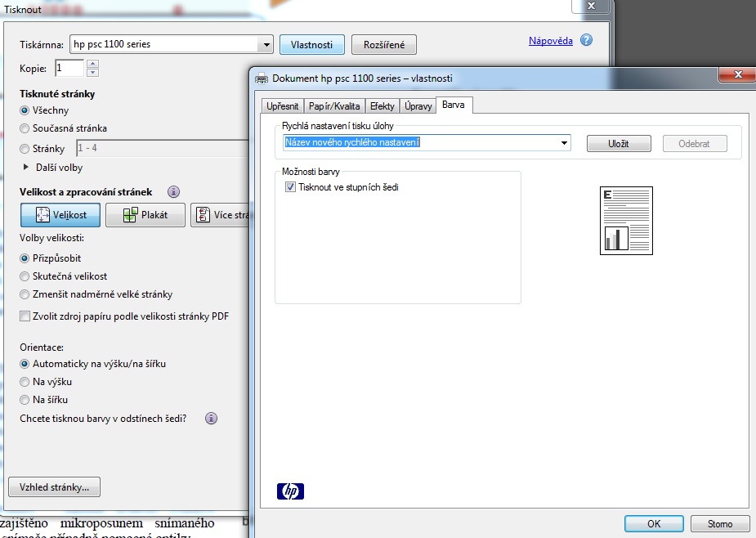Click the page preview thumbnail
The width and height of the screenshot is (756, 538).
pyautogui.click(x=626, y=221)
